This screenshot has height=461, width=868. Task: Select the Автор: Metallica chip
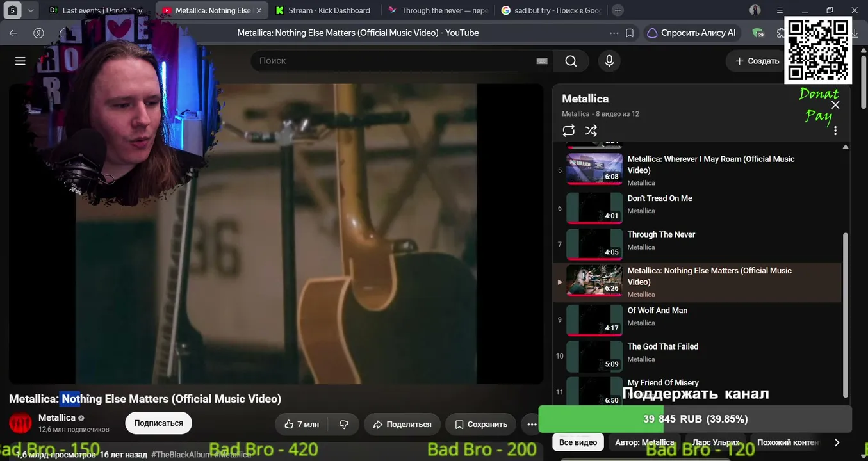[644, 442]
